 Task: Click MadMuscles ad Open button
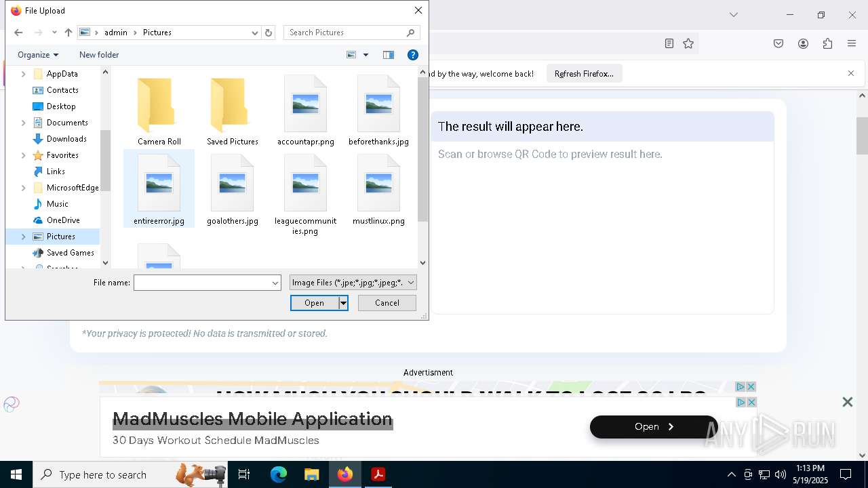654,427
